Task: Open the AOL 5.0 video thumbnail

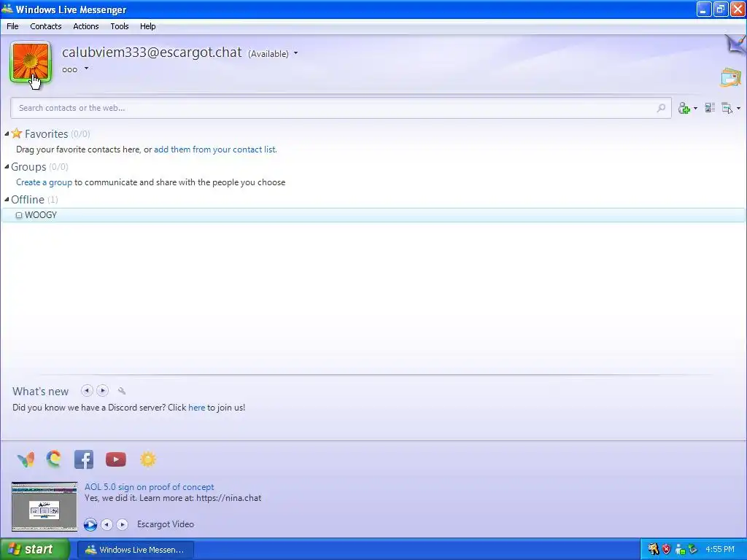Action: [44, 507]
